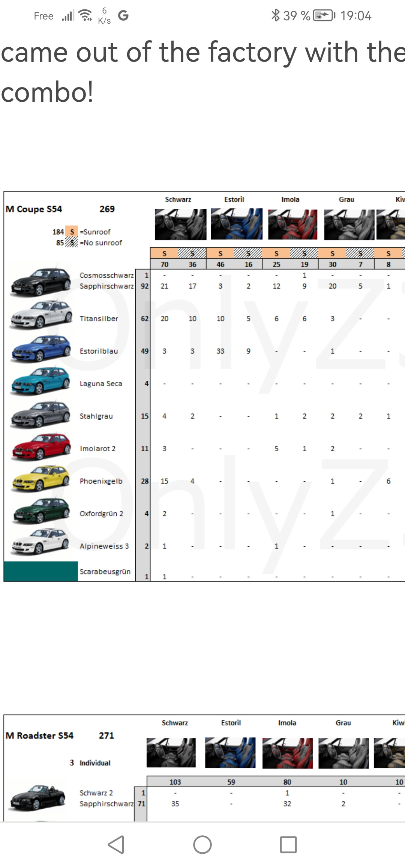Image resolution: width=405 pixels, height=868 pixels.
Task: Tap the teal Scarabeusgrün color swatch
Action: [x=41, y=571]
